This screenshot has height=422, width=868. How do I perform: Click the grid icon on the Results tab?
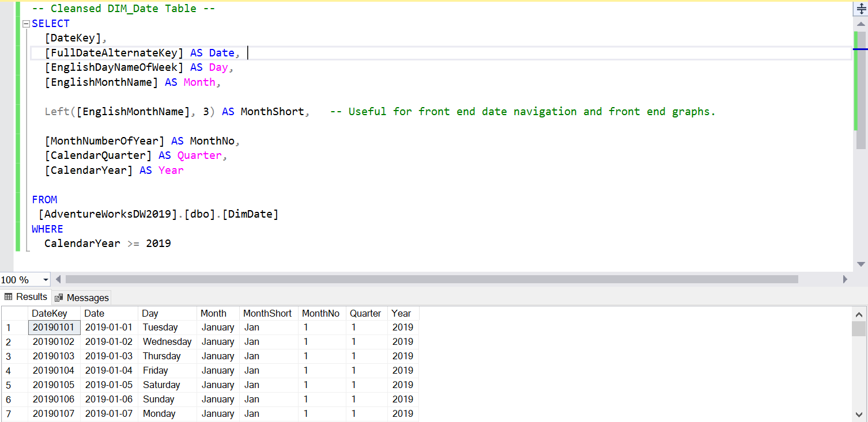point(9,297)
